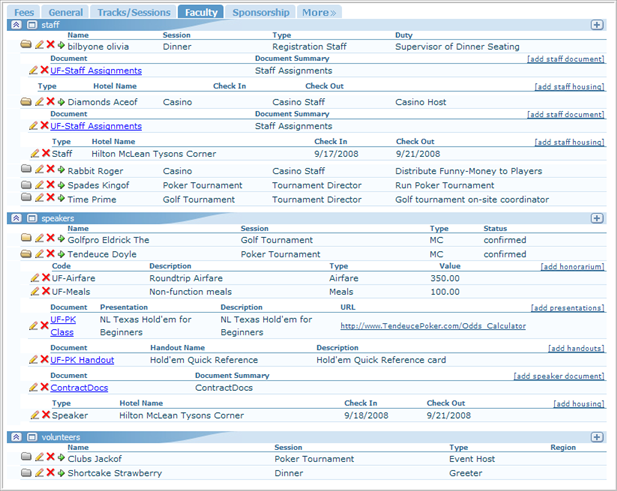The image size is (617, 491).
Task: Delete Time Prime staff record
Action: [50, 197]
